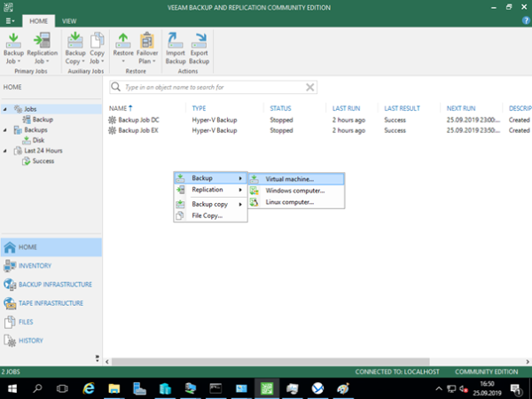Collapse the Jobs tree node
532x399 pixels.
pyautogui.click(x=6, y=109)
